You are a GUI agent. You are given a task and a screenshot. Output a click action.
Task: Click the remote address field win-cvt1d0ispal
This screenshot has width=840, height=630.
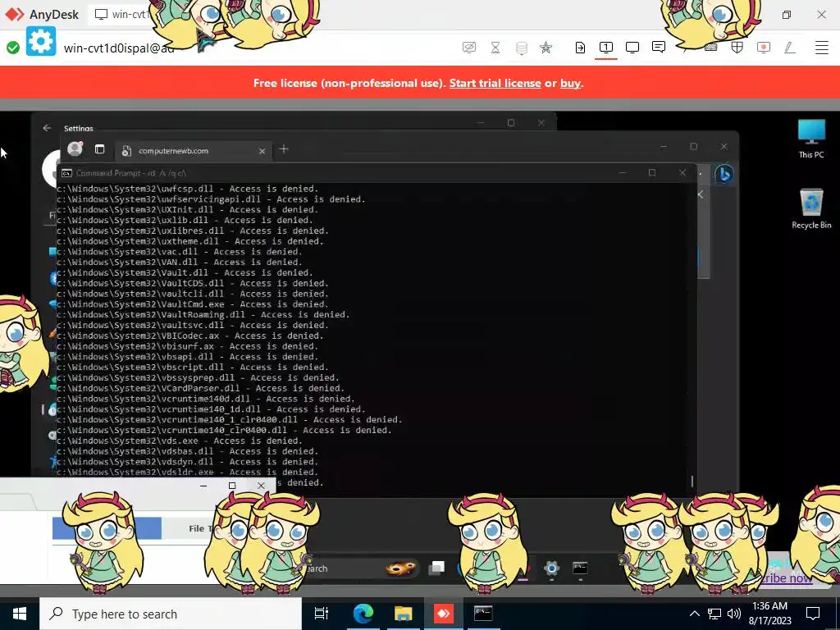point(119,48)
